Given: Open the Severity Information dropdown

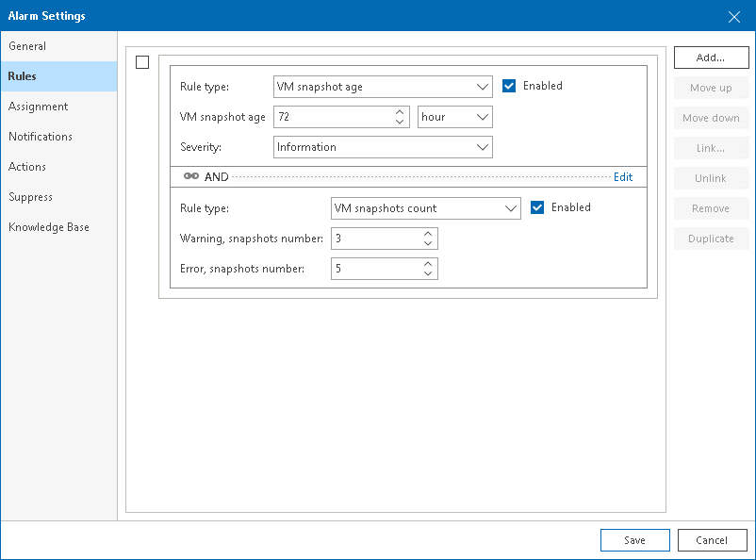Looking at the screenshot, I should click(383, 147).
